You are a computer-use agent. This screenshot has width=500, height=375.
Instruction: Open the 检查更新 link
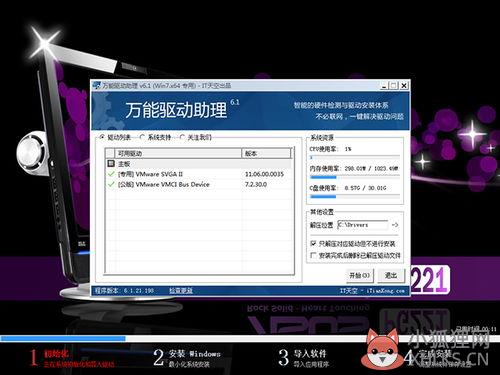click(181, 291)
